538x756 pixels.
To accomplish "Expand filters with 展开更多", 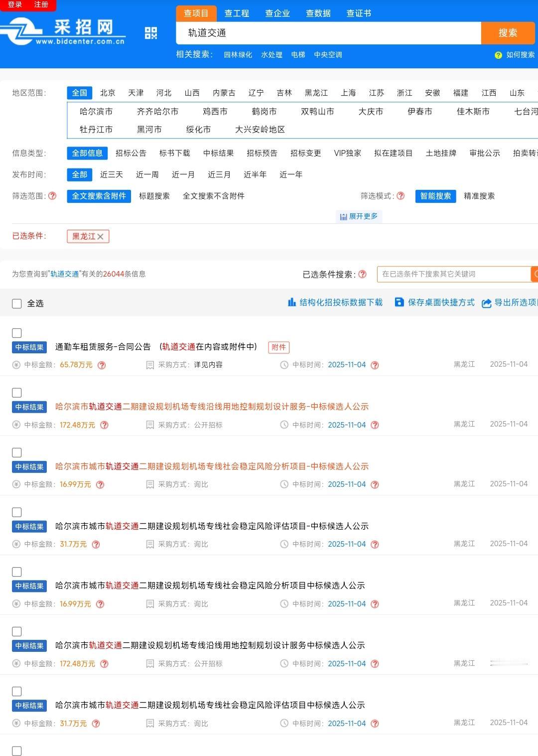I will (359, 216).
